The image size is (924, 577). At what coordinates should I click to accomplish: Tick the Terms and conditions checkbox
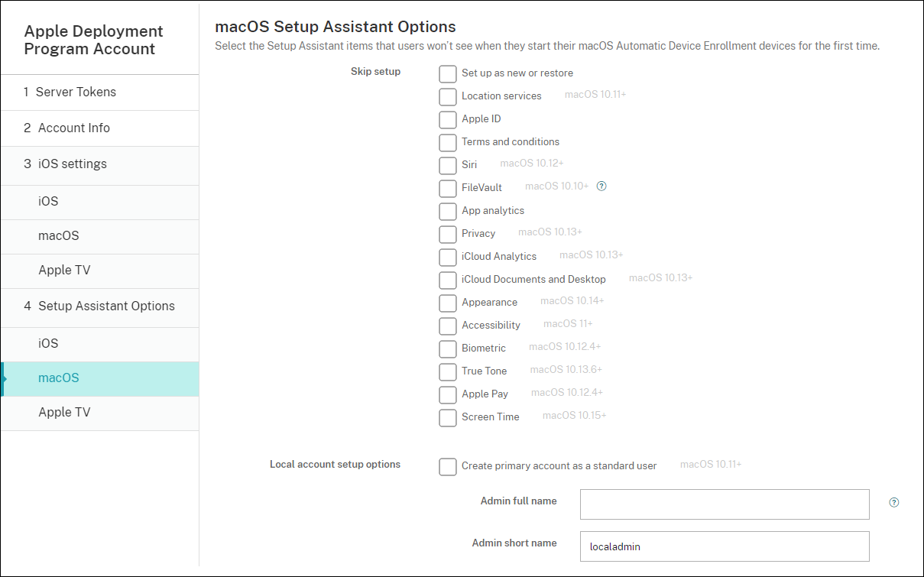pyautogui.click(x=448, y=142)
